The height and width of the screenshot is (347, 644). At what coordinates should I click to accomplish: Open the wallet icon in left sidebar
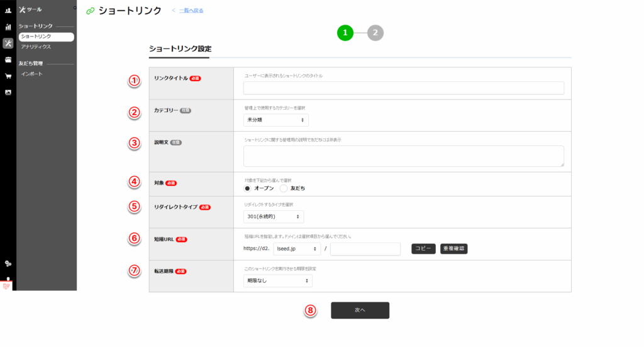point(8,60)
